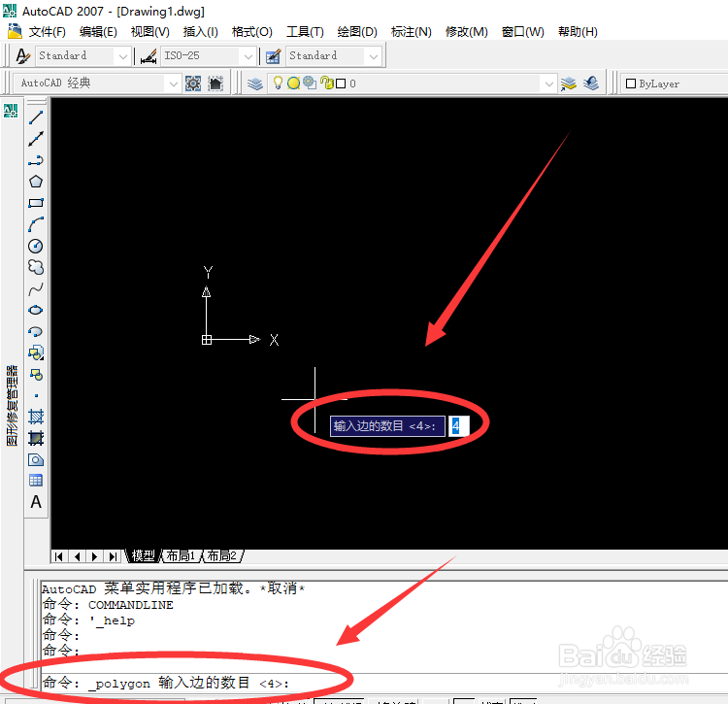The width and height of the screenshot is (728, 704).
Task: Select the Circle tool
Action: point(36,246)
